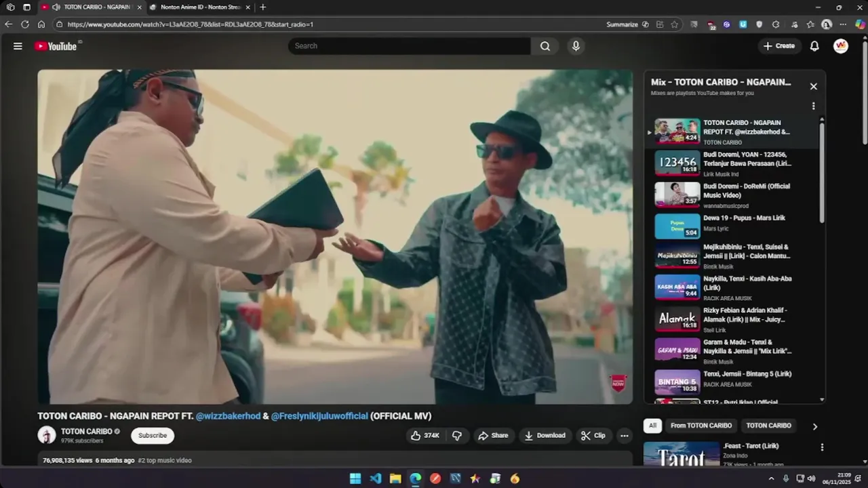
Task: Open the YouTube account avatar menu
Action: [841, 46]
